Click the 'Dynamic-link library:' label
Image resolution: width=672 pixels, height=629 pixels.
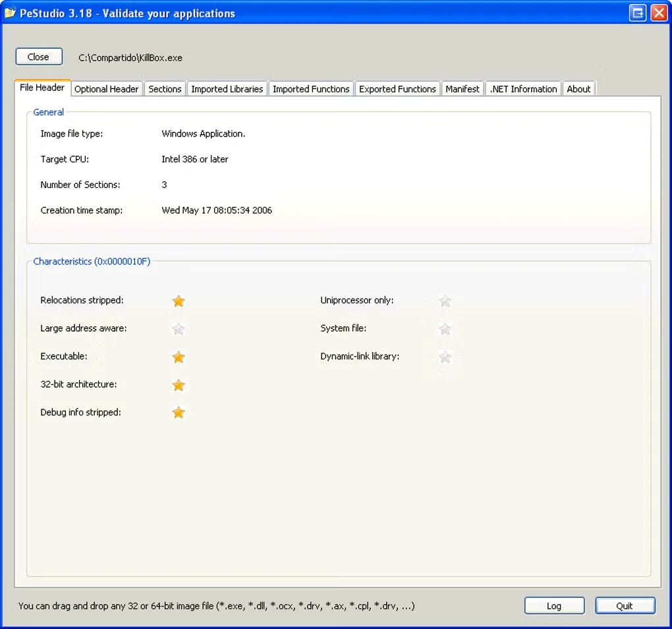pos(360,356)
